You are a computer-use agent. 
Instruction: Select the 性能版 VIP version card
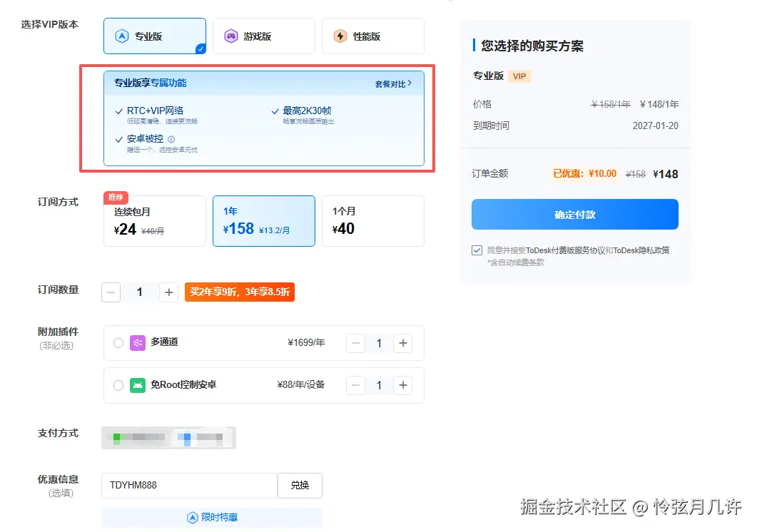click(x=372, y=36)
